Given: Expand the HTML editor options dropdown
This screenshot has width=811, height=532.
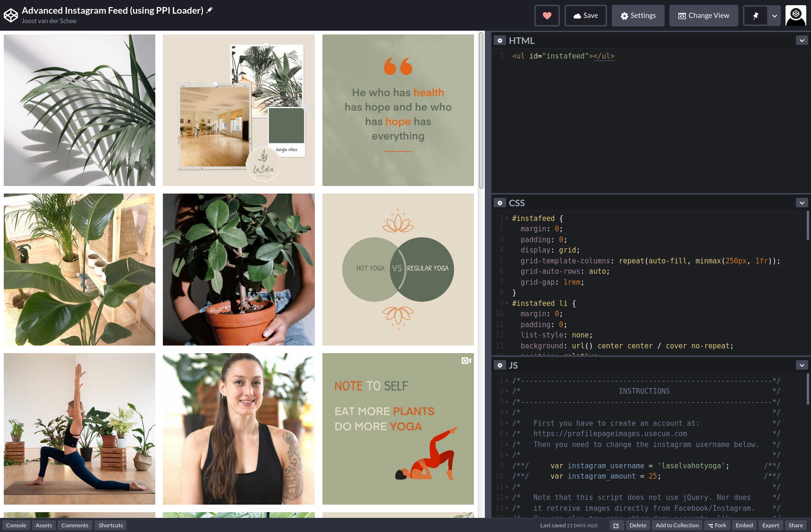Looking at the screenshot, I should [x=802, y=41].
